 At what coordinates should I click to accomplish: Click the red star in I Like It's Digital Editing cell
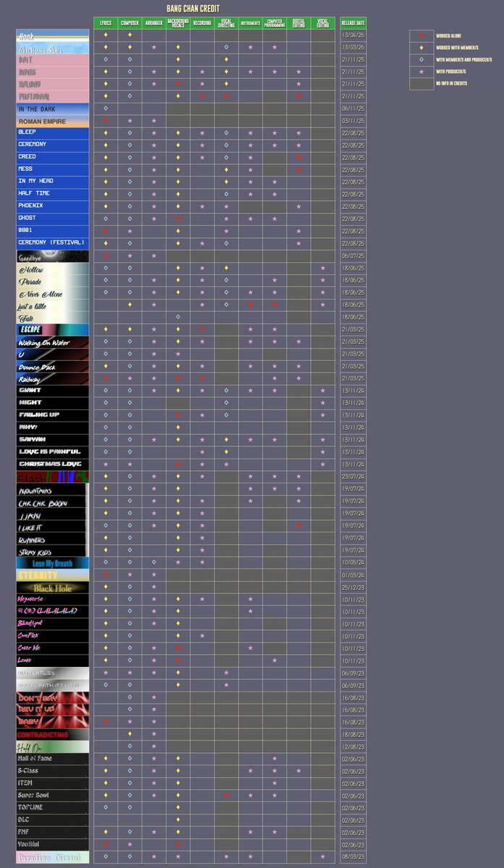[x=299, y=524]
